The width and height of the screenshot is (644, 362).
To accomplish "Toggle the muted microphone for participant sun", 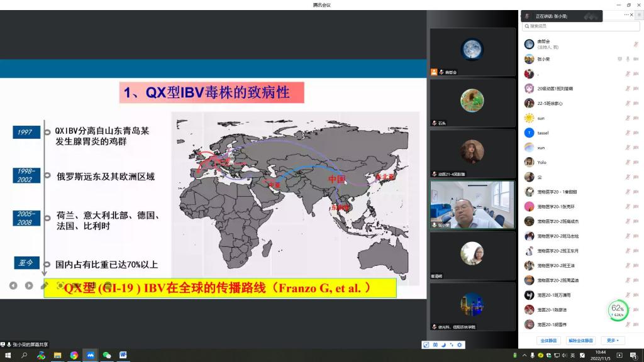I will (x=628, y=118).
